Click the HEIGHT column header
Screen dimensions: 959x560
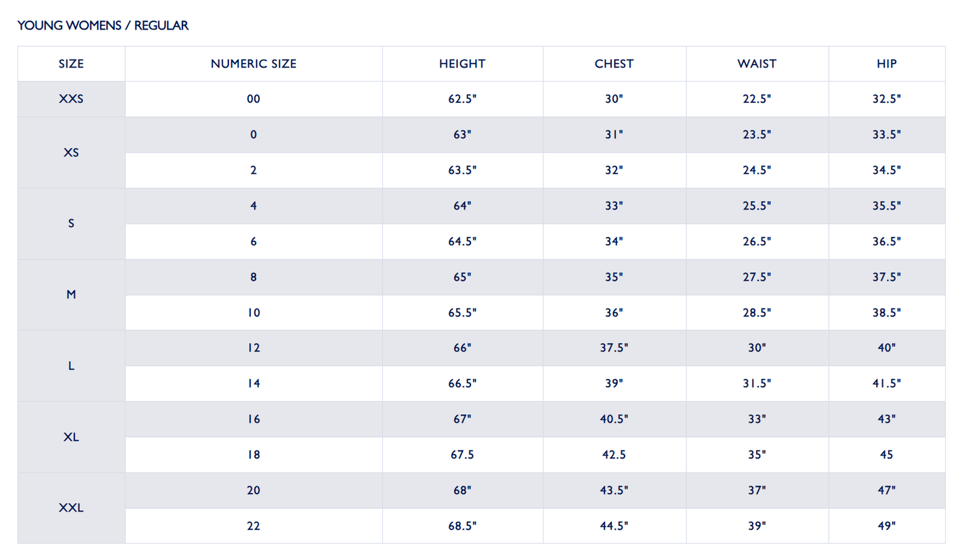click(x=462, y=64)
